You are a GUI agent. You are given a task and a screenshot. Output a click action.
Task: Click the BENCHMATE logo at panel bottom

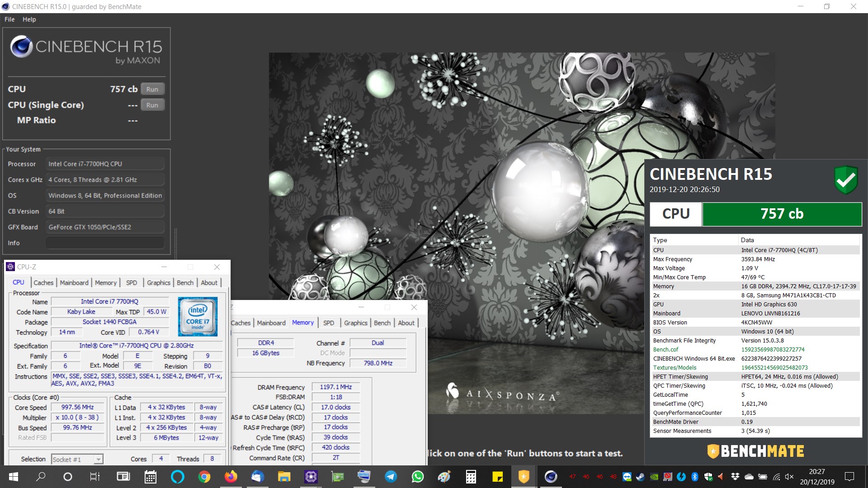click(x=755, y=451)
